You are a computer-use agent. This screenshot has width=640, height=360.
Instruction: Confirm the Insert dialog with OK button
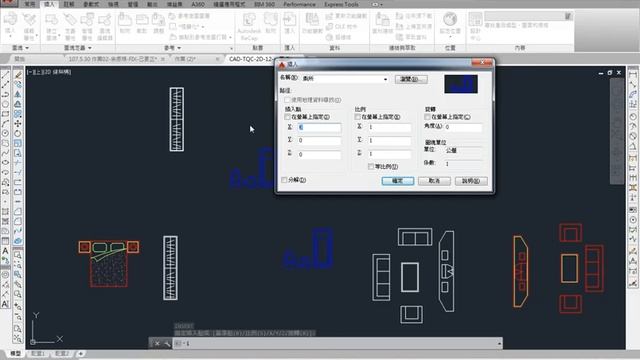point(398,181)
